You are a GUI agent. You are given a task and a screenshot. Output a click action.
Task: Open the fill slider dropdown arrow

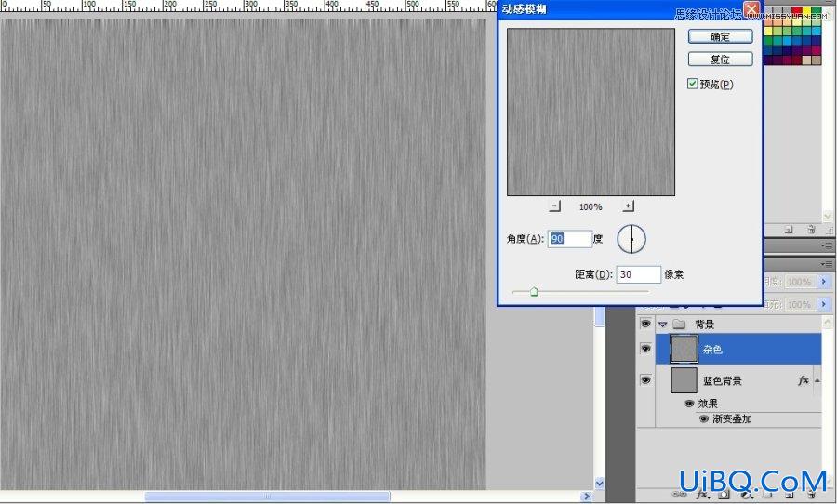point(824,304)
